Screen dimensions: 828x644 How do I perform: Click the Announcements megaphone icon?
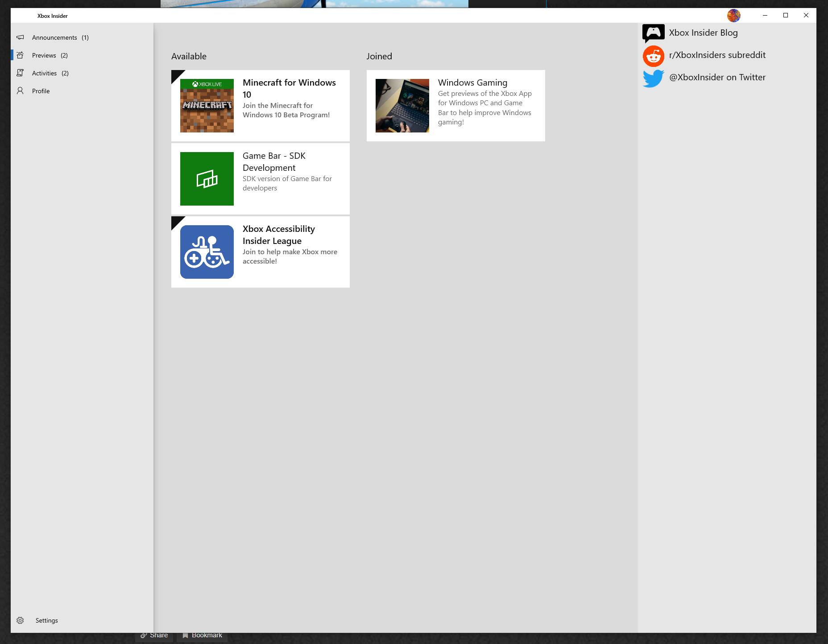(20, 37)
